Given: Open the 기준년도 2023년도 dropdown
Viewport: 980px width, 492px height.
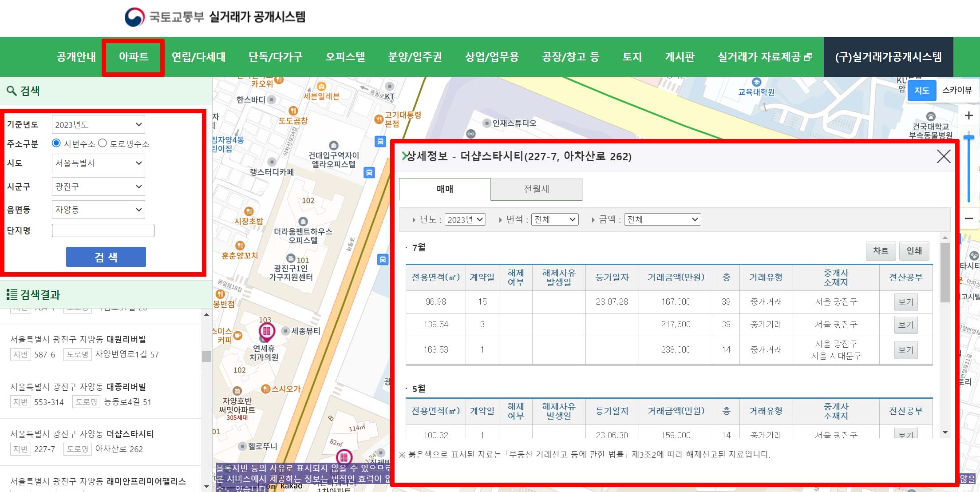Looking at the screenshot, I should (98, 125).
